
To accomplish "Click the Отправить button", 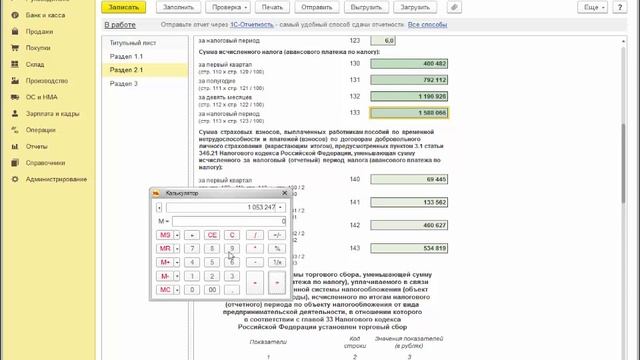I will click(x=317, y=7).
